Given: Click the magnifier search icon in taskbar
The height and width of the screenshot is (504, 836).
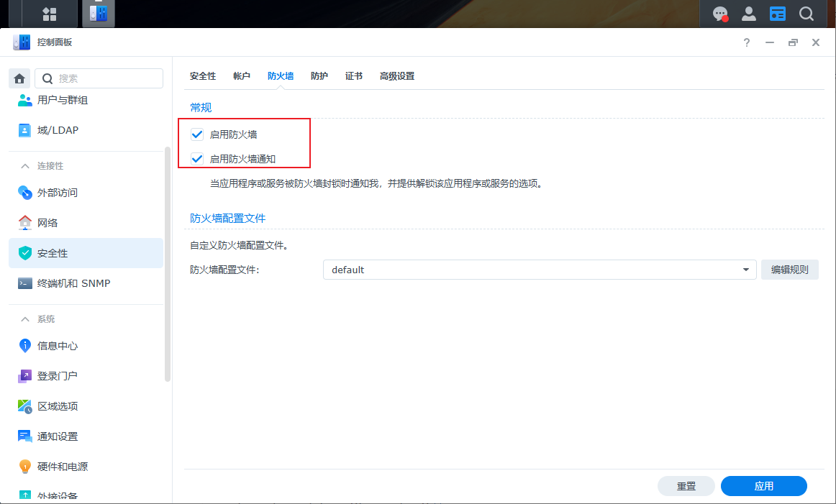Looking at the screenshot, I should pos(807,14).
